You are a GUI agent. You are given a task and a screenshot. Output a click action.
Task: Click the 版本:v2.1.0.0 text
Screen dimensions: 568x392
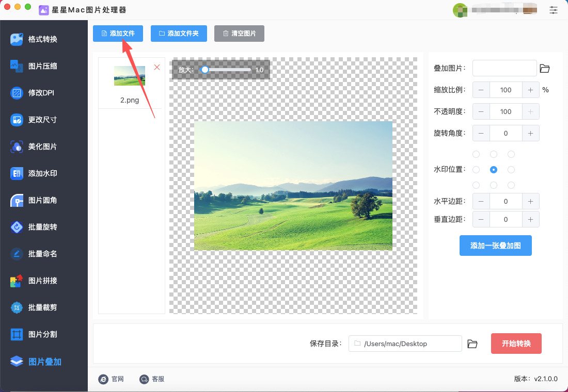(536, 379)
